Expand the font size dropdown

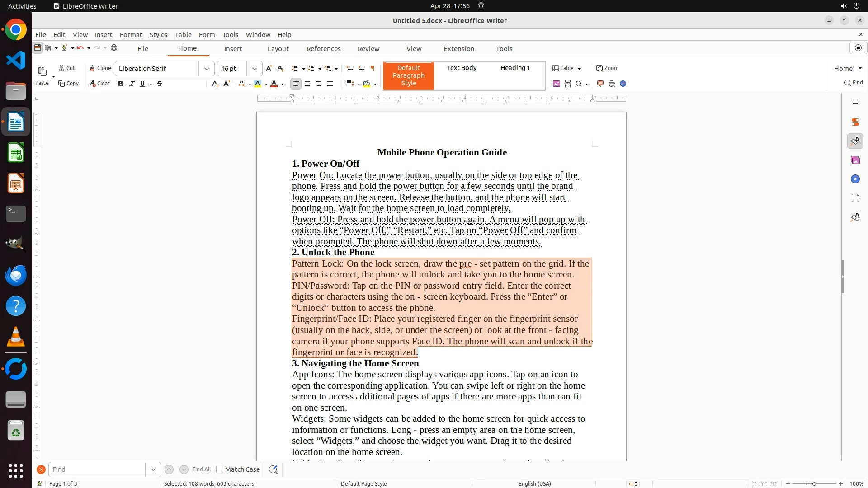[x=255, y=69]
